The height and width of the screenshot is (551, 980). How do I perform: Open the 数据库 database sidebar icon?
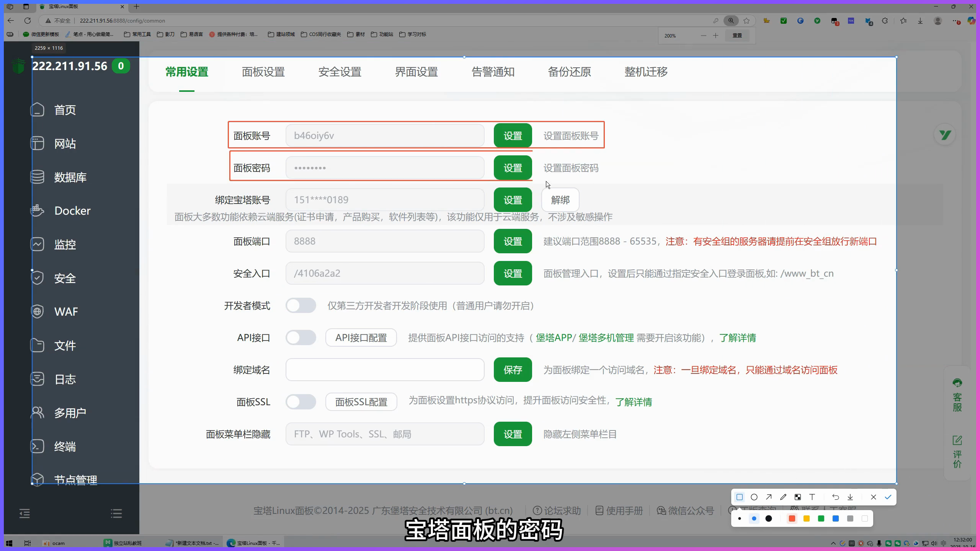(x=37, y=177)
